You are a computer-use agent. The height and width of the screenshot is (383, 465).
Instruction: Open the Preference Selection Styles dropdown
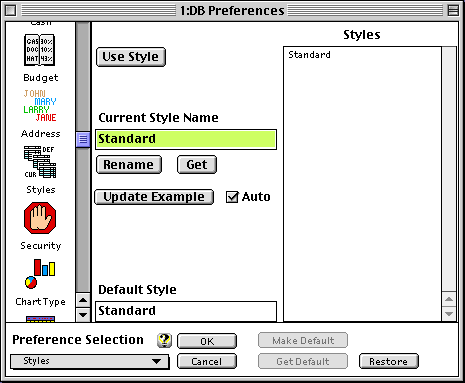pos(89,361)
